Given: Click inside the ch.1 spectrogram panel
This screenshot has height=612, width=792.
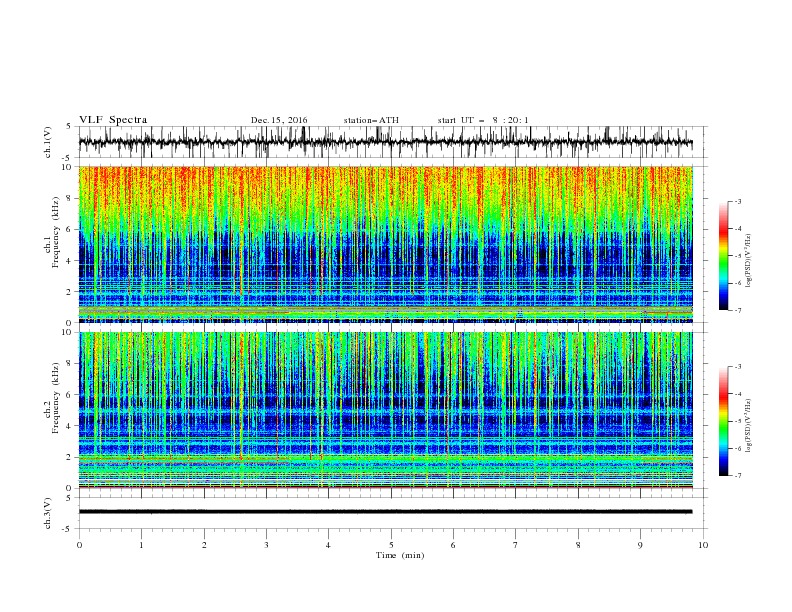Looking at the screenshot, I should (385, 244).
